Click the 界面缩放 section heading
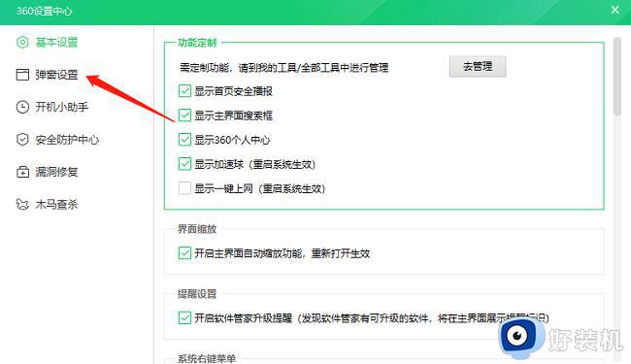The width and height of the screenshot is (631, 364). [x=197, y=229]
